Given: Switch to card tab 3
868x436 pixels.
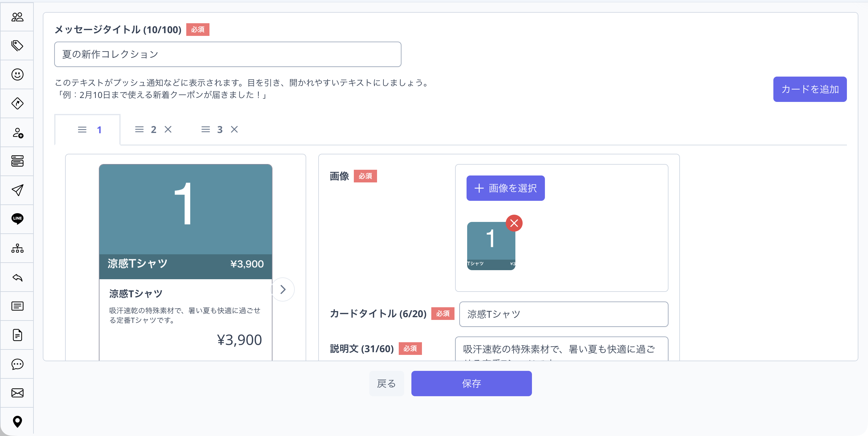Looking at the screenshot, I should 220,129.
